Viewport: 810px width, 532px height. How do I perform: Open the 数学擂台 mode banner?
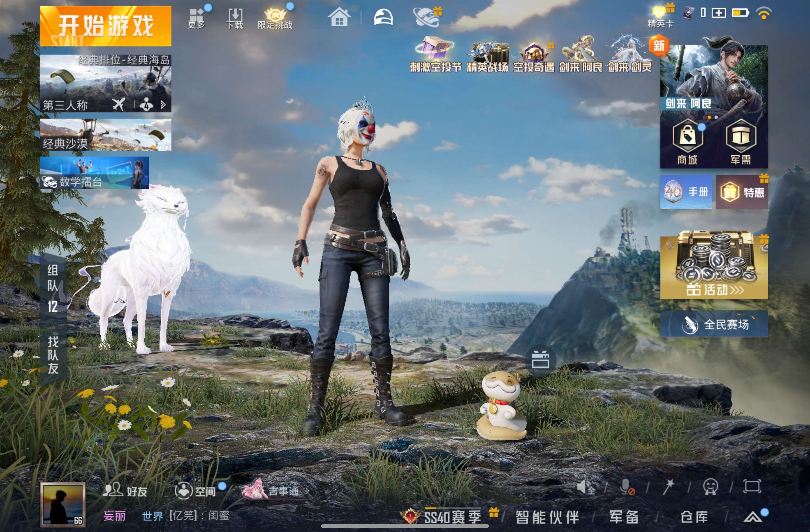[x=95, y=173]
